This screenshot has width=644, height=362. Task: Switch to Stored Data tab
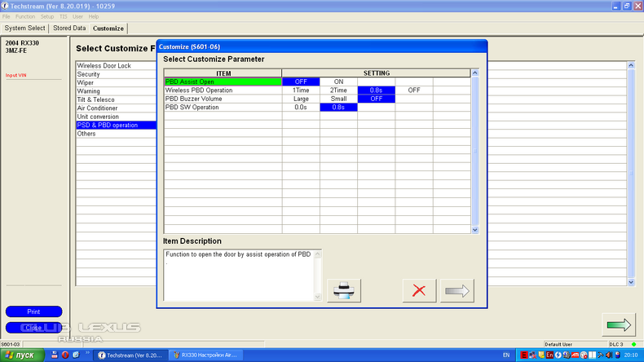(69, 29)
